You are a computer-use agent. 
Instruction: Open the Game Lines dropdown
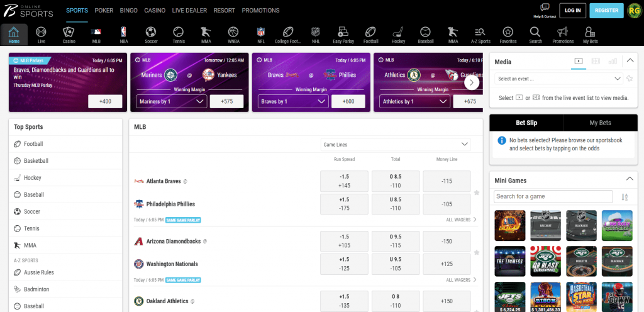[396, 145]
